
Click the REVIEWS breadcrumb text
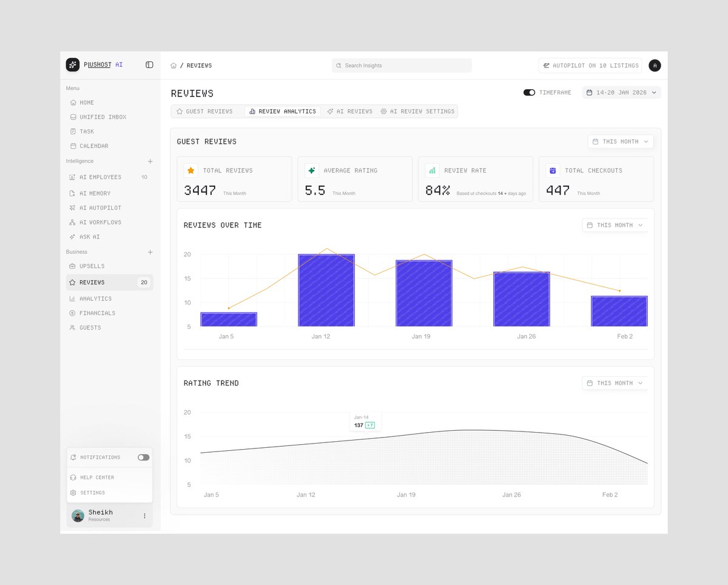199,66
